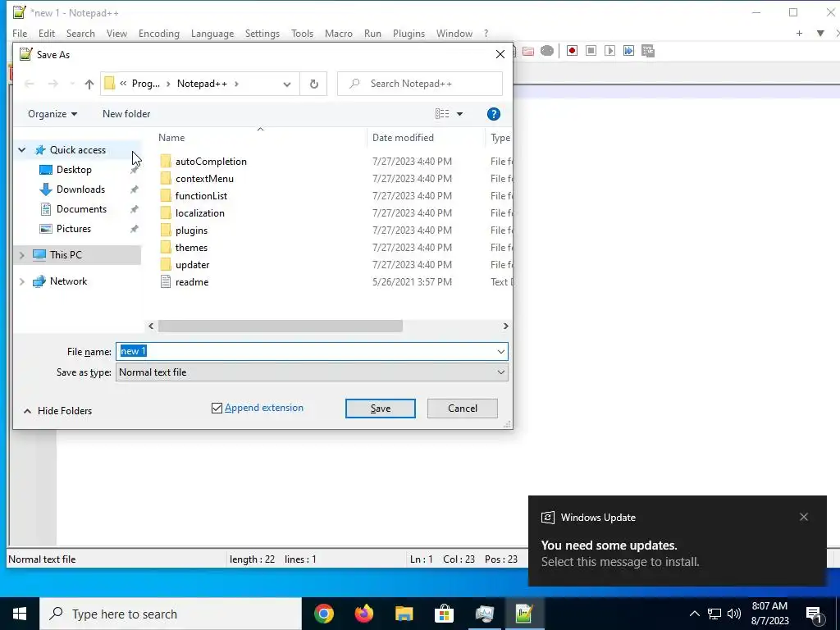Select the themes folder

[191, 248]
